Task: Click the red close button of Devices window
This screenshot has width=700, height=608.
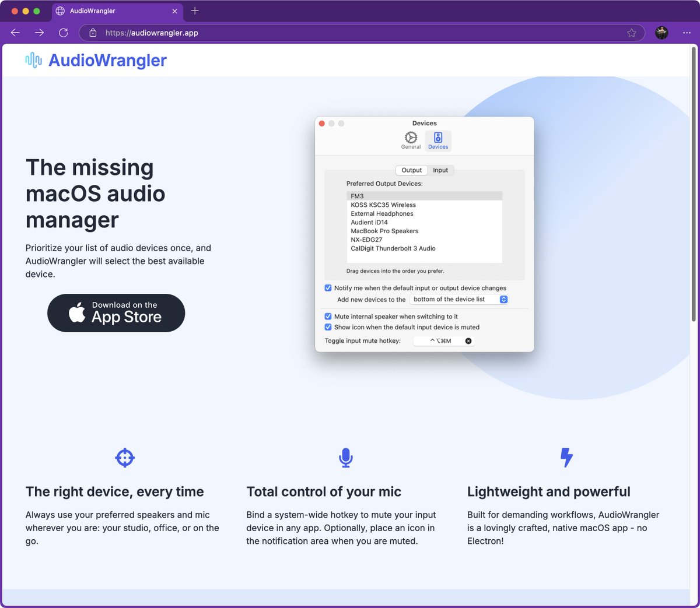Action: point(322,124)
